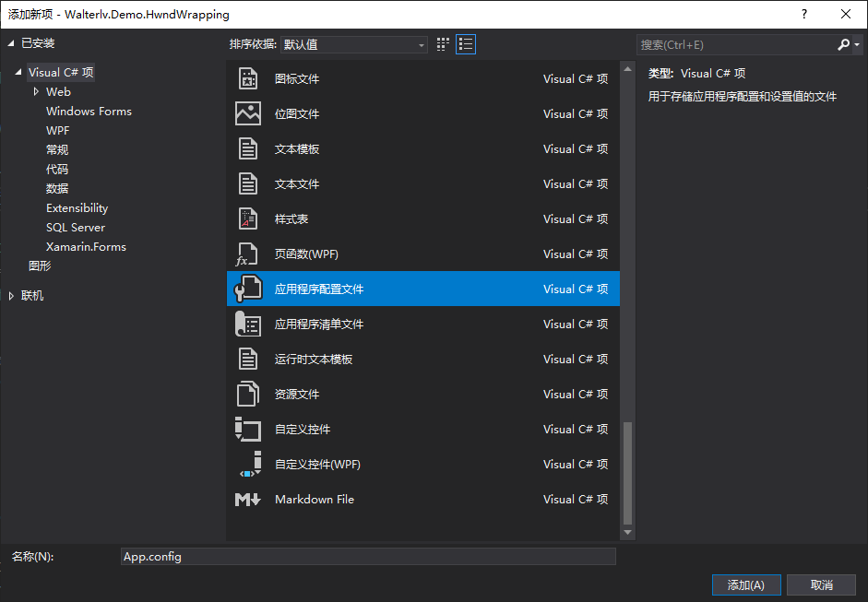This screenshot has width=868, height=602.
Task: Click the 应用程序清单文件 manifest icon
Action: (247, 324)
